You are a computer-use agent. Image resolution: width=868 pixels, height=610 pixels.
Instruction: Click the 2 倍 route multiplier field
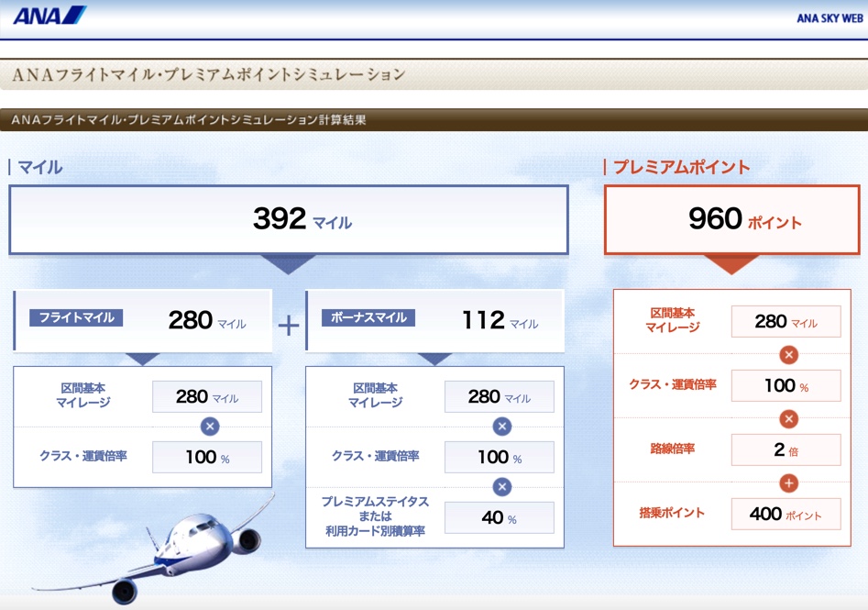(786, 449)
